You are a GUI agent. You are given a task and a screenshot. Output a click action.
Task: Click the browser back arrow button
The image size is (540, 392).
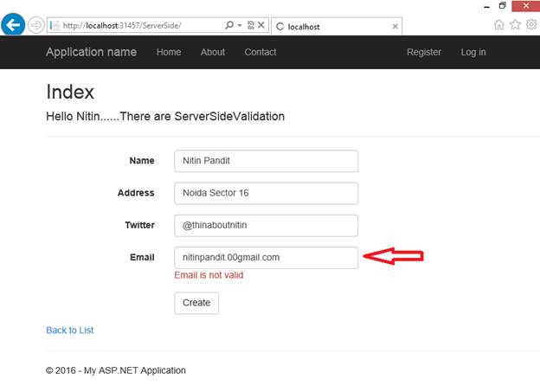pyautogui.click(x=13, y=25)
